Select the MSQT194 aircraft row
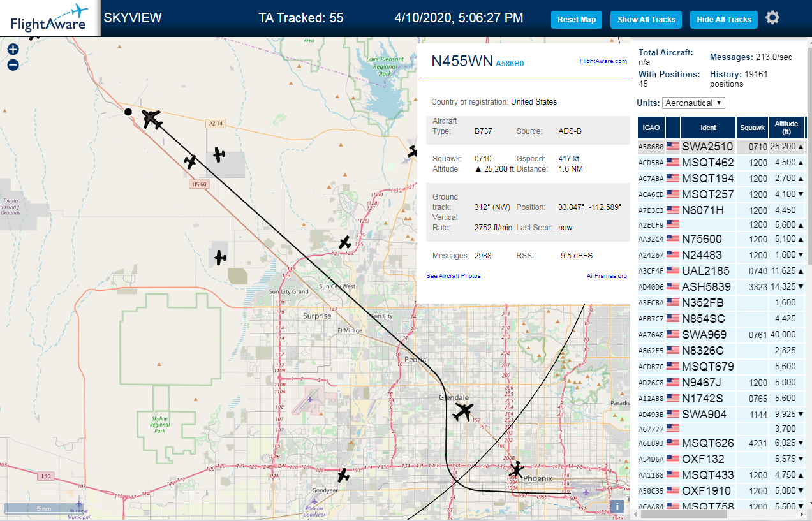This screenshot has height=521, width=812. point(721,179)
